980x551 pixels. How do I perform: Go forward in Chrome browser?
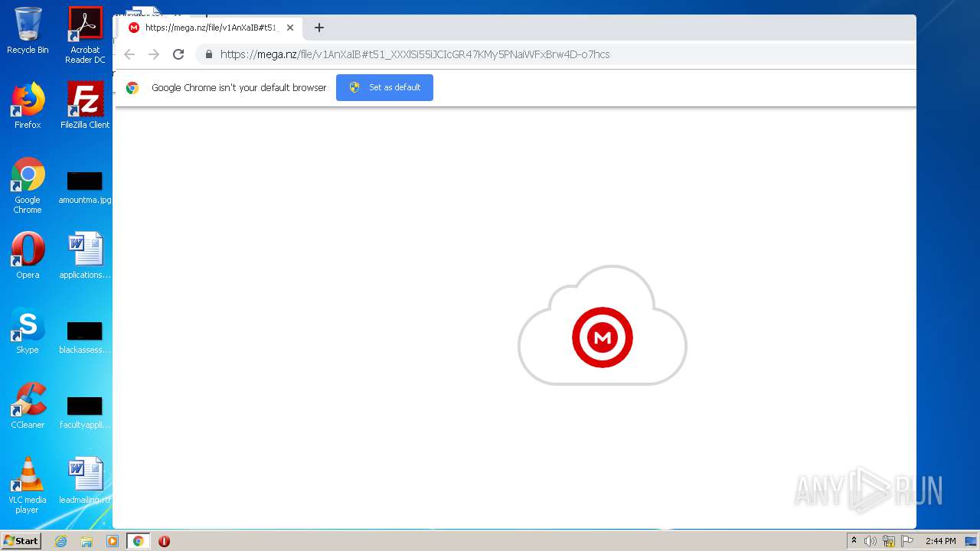[x=154, y=54]
